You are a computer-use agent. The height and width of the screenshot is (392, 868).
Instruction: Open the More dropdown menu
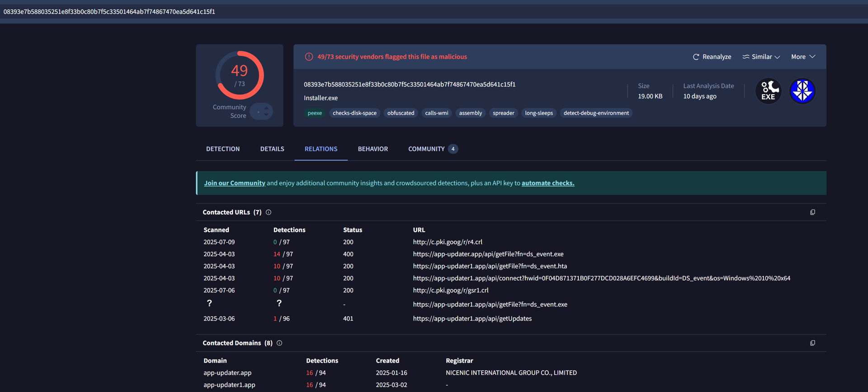point(803,57)
